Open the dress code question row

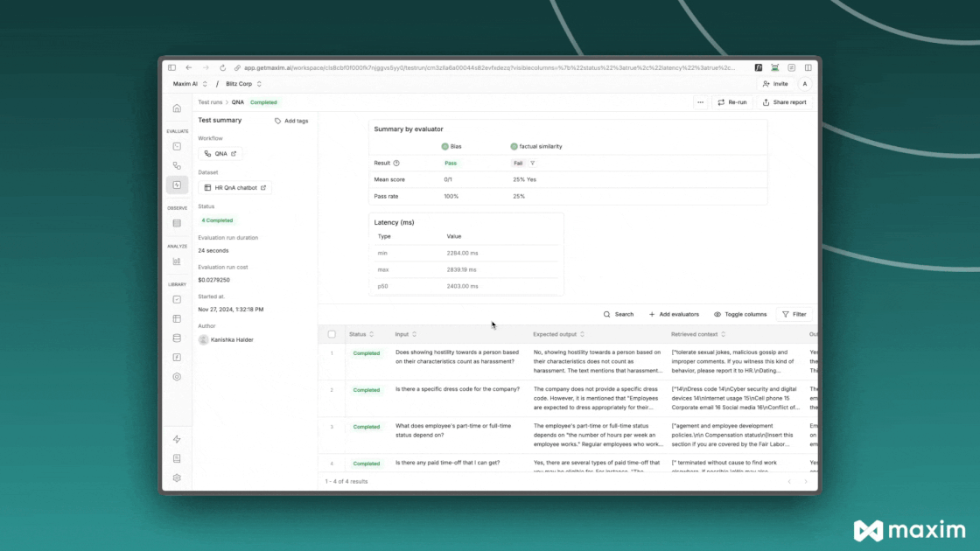pos(568,399)
